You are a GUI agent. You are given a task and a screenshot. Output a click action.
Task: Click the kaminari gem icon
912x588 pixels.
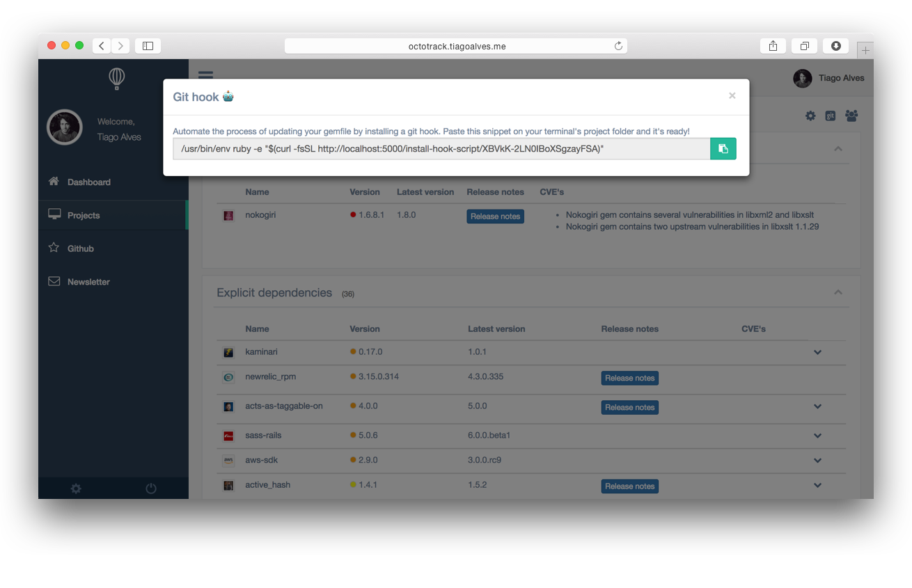[228, 353]
